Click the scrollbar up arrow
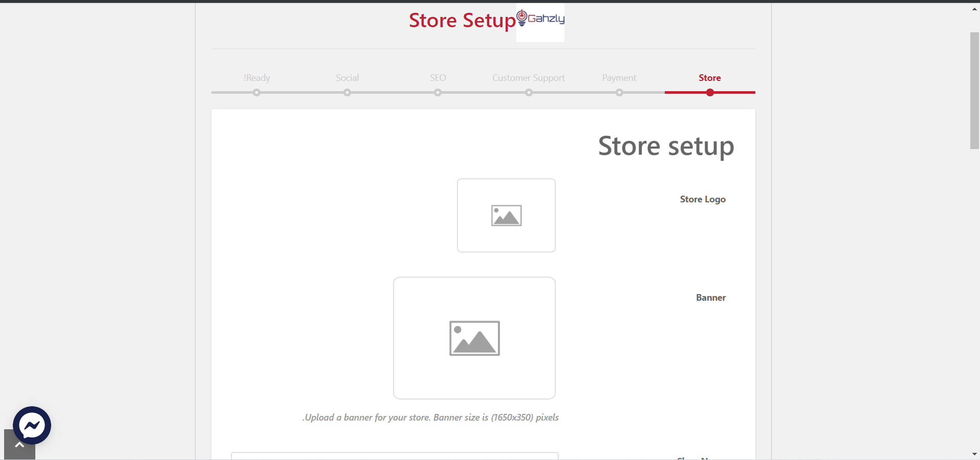Image resolution: width=980 pixels, height=460 pixels. [974, 9]
